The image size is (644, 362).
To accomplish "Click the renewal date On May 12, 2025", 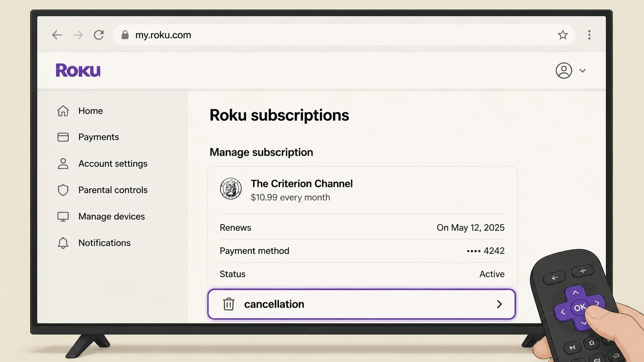I will 470,228.
